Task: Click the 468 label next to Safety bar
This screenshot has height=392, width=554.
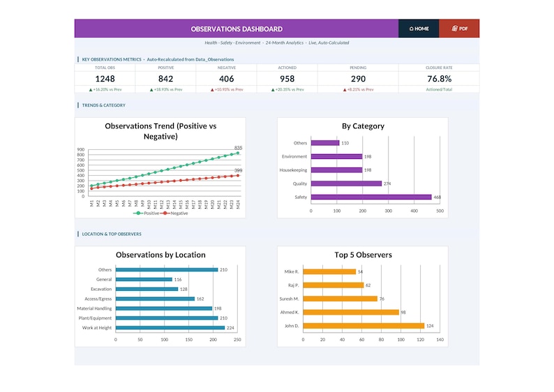Action: pos(437,197)
